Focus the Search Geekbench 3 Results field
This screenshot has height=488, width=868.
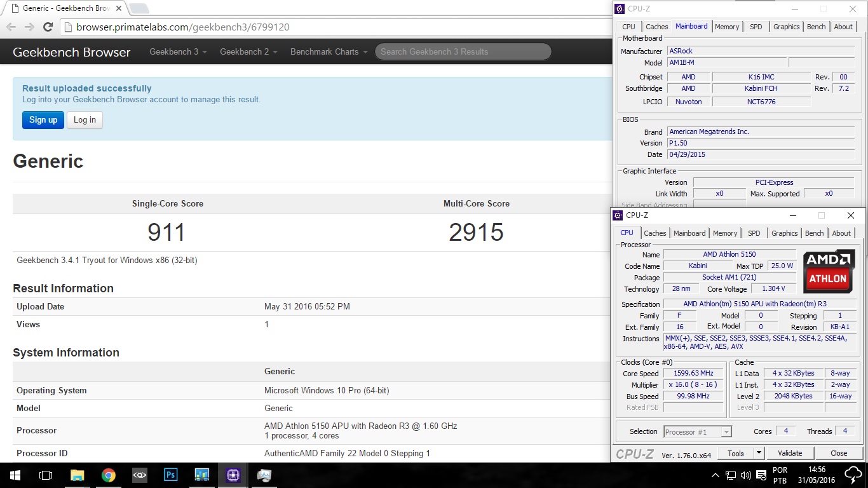pos(463,51)
